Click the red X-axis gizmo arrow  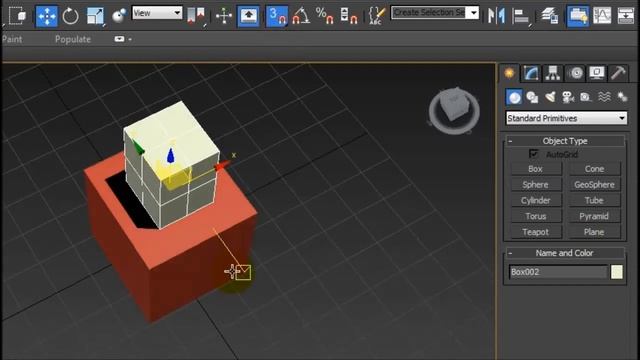(x=222, y=166)
